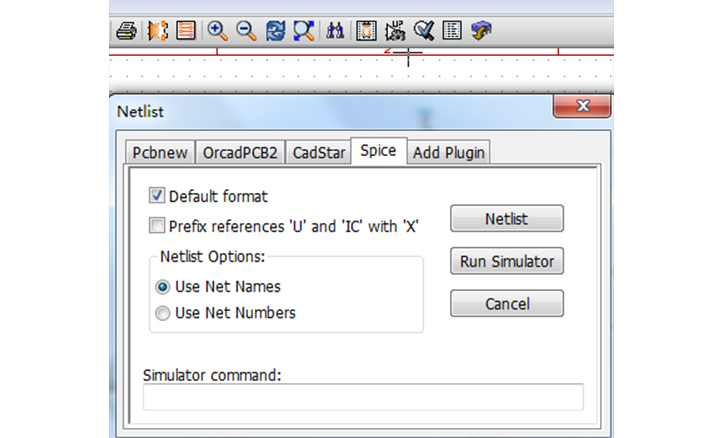The width and height of the screenshot is (724, 438).
Task: Select the Spice tab
Action: pos(379,151)
